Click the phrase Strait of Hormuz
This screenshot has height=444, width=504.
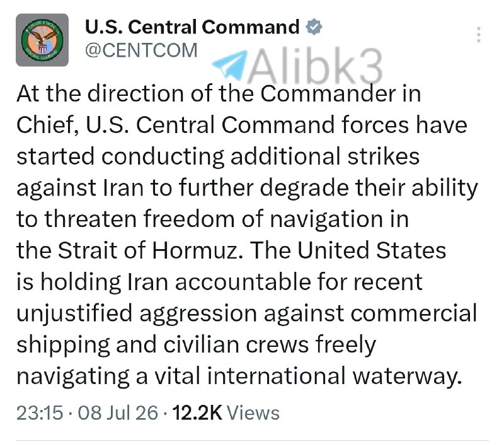[151, 250]
